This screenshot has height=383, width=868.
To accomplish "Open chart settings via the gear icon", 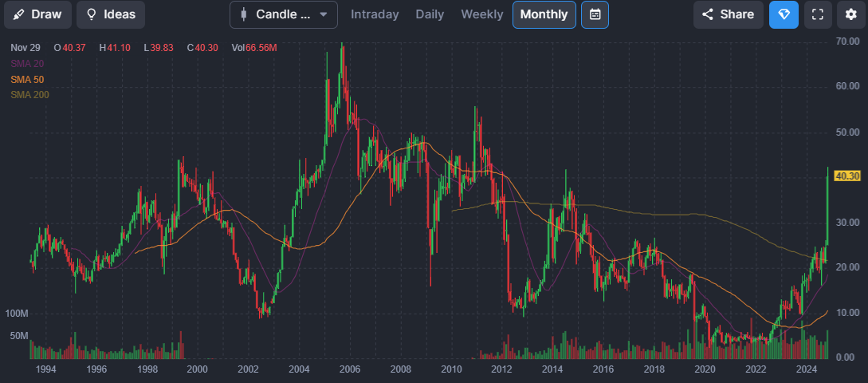I will click(x=850, y=14).
